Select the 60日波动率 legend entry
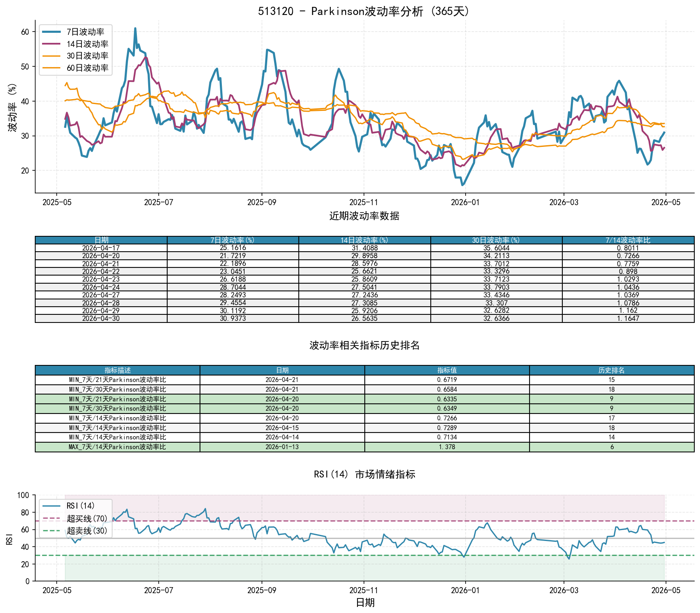 coord(76,68)
